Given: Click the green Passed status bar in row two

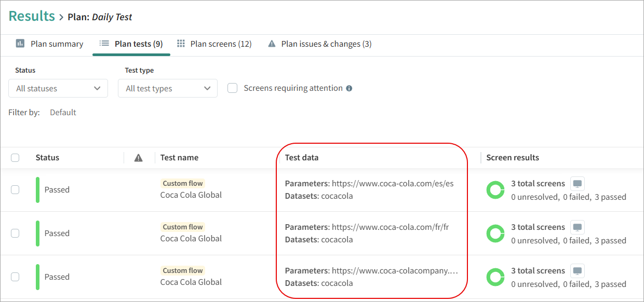Looking at the screenshot, I should tap(38, 234).
